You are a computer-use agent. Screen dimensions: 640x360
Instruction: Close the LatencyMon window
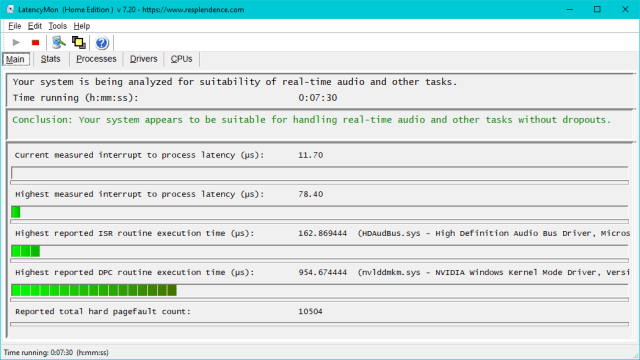click(x=625, y=9)
